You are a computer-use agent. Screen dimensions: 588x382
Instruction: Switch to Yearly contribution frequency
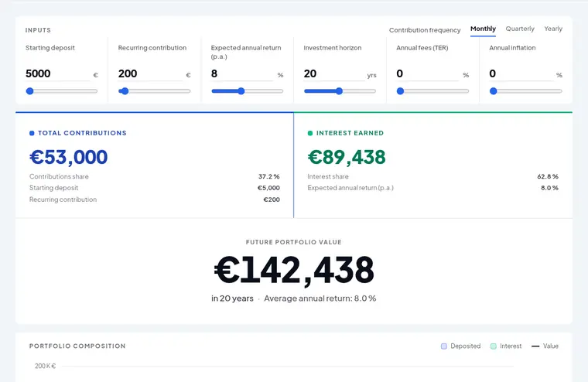(x=553, y=29)
